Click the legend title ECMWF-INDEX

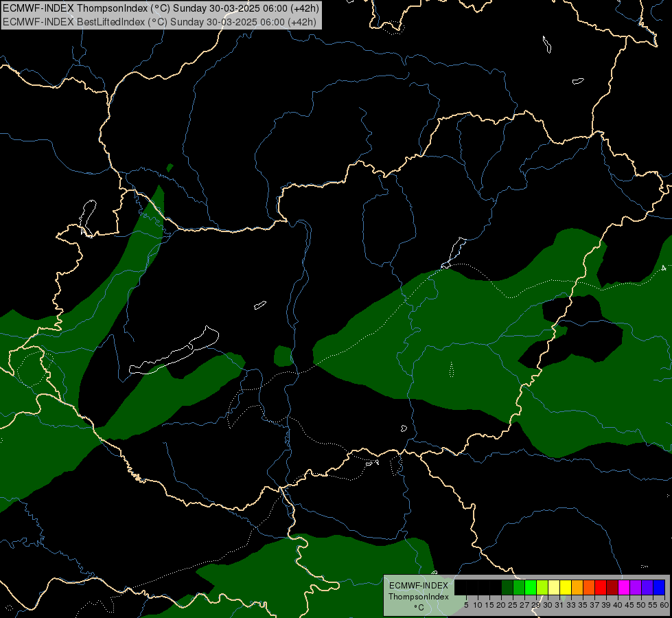click(419, 586)
